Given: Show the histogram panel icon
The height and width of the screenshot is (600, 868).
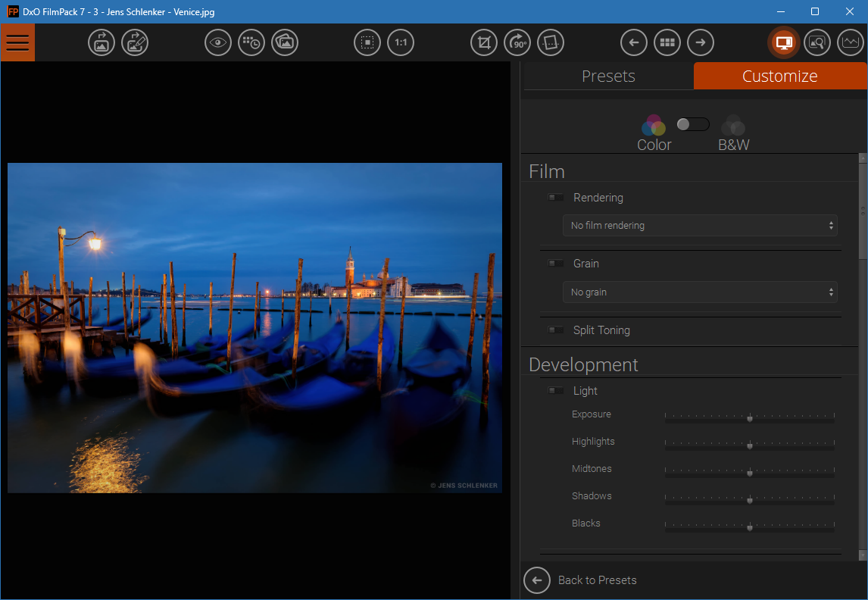Looking at the screenshot, I should 851,42.
